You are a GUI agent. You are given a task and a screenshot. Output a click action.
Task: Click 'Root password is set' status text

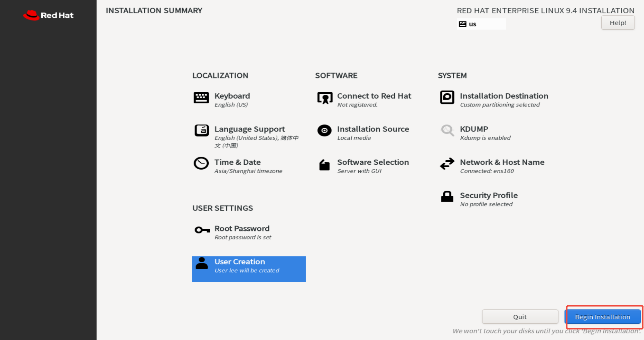(243, 237)
